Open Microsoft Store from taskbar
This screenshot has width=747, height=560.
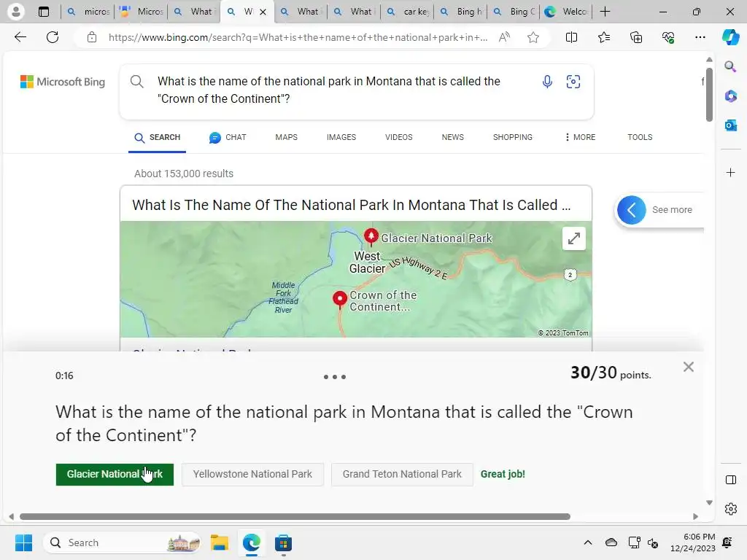[283, 542]
